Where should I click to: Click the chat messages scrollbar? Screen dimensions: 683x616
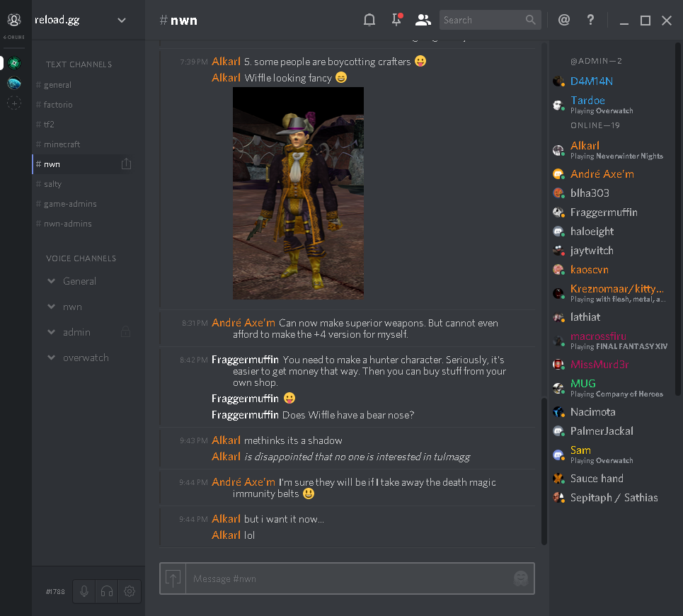point(544,470)
